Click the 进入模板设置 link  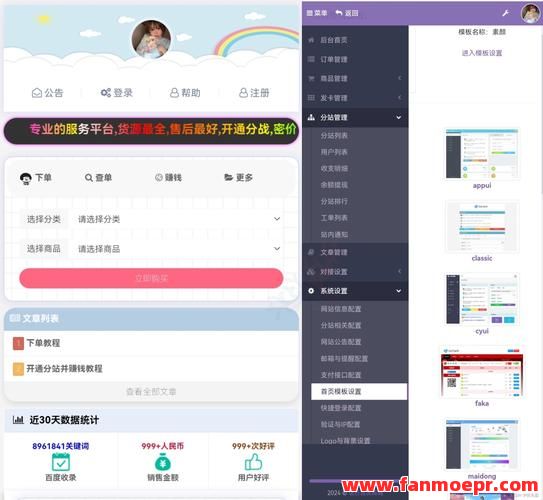[482, 53]
